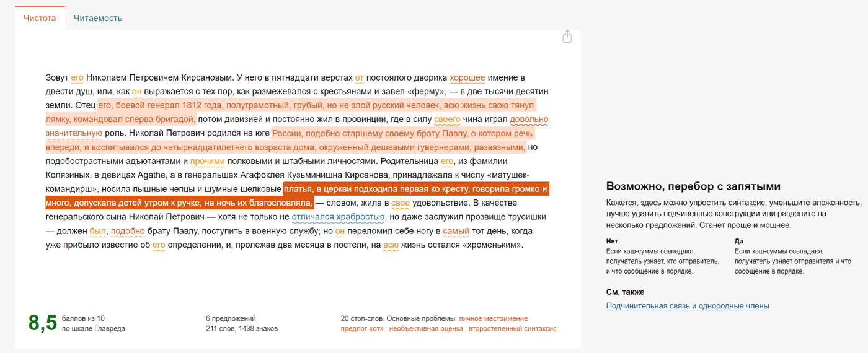Click по шкале Главреда label
This screenshot has width=868, height=353.
coord(94,329)
